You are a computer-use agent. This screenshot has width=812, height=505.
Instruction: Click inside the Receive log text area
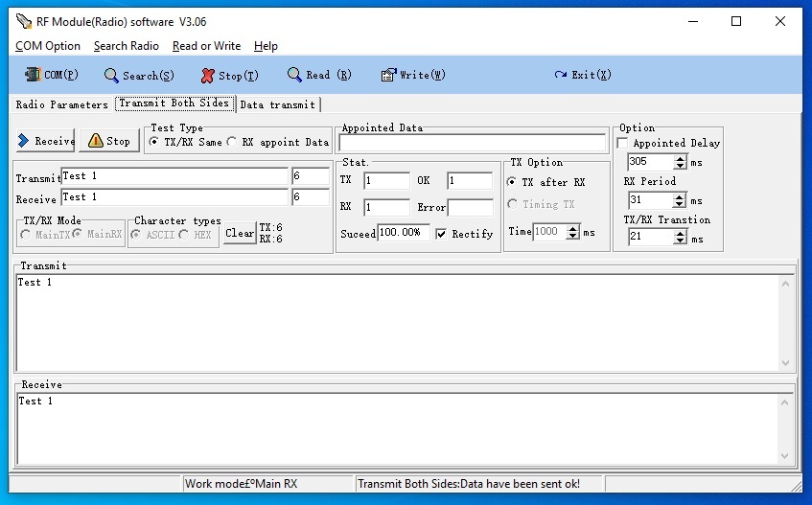coord(398,429)
